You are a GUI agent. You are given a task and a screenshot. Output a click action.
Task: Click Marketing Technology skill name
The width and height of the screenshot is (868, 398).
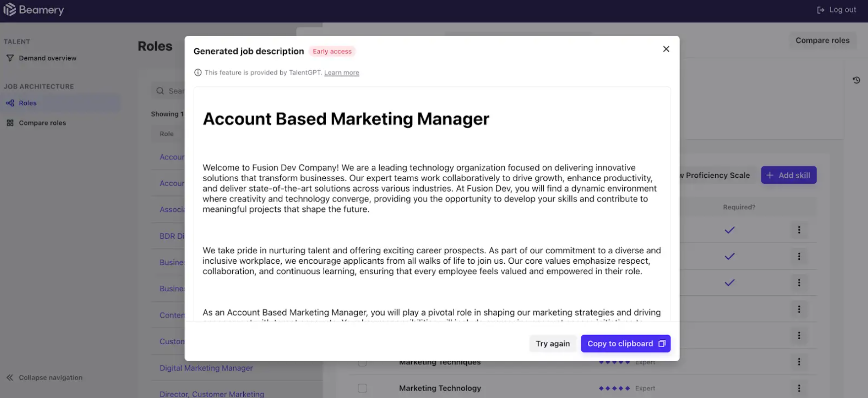pyautogui.click(x=440, y=389)
